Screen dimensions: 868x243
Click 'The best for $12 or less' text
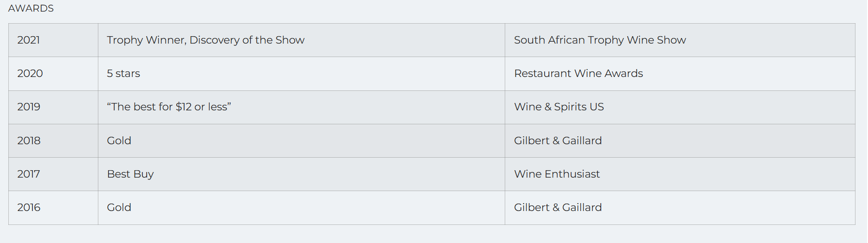(x=169, y=107)
